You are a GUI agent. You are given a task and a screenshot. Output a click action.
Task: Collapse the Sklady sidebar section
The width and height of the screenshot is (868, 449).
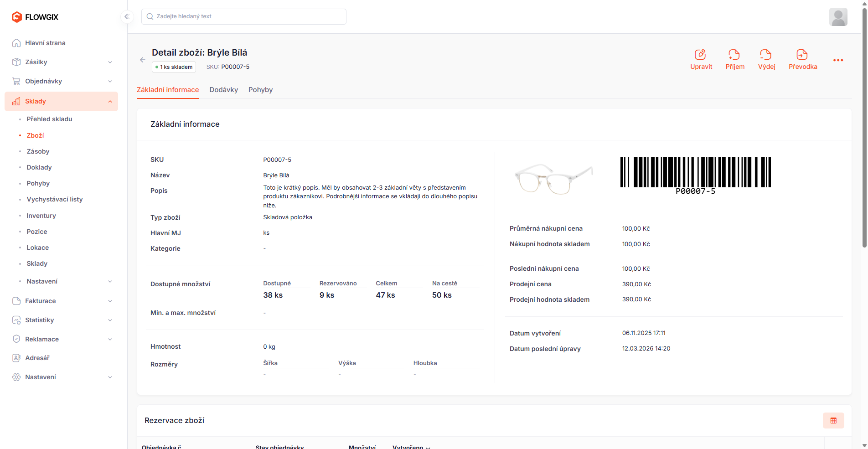[109, 101]
